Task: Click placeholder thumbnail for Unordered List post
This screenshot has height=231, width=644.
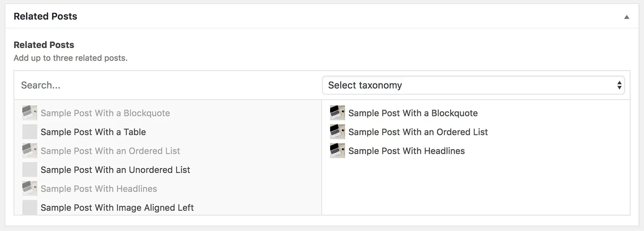Action: 30,170
